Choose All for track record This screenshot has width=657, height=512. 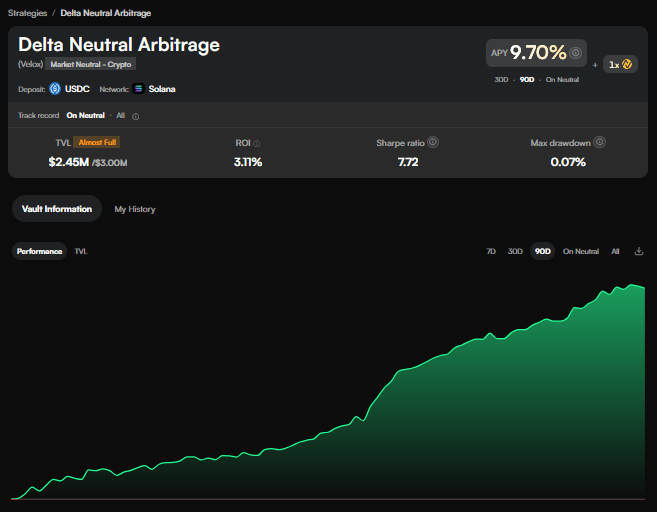point(121,115)
